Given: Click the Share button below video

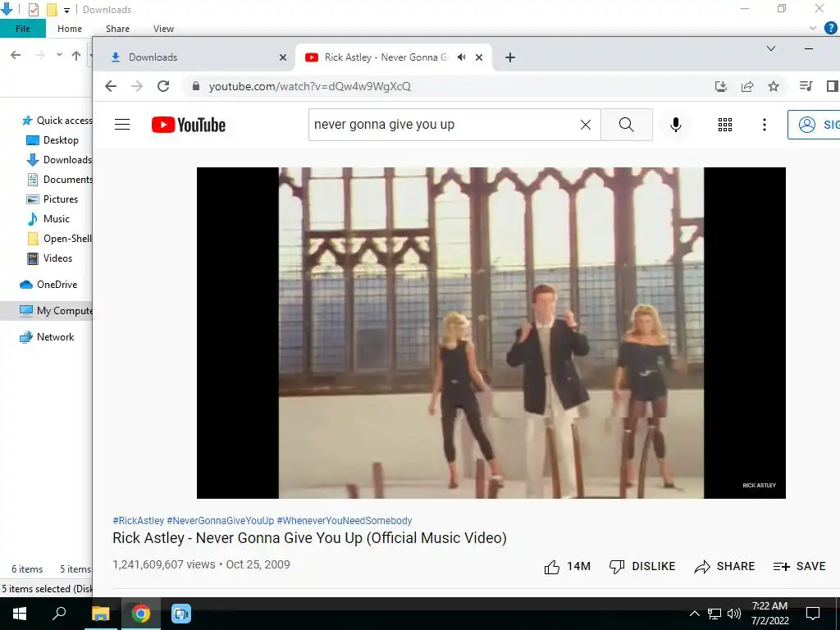Looking at the screenshot, I should click(724, 566).
